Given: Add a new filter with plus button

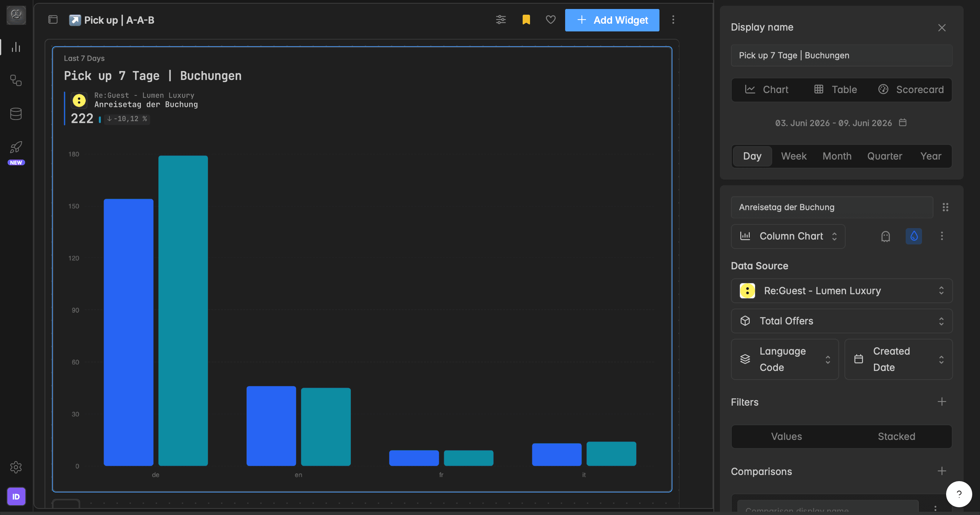Looking at the screenshot, I should [x=942, y=402].
